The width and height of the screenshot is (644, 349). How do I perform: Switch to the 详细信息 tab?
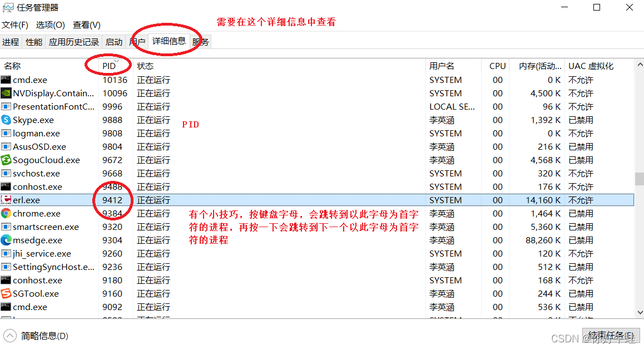point(169,41)
